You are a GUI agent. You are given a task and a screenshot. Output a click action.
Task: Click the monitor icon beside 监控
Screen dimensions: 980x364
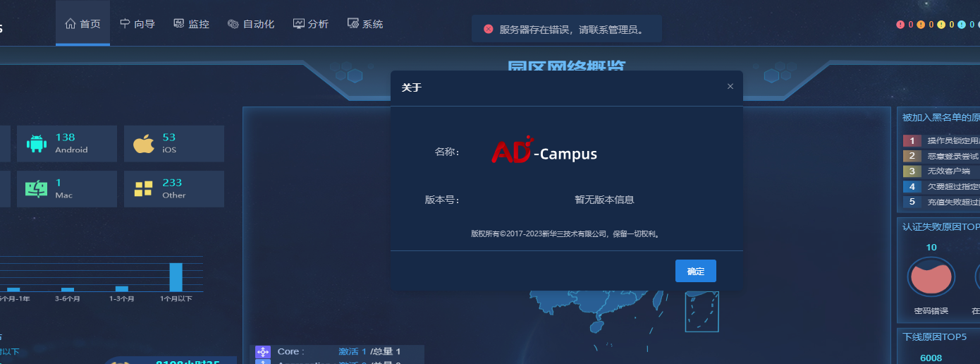click(x=179, y=23)
